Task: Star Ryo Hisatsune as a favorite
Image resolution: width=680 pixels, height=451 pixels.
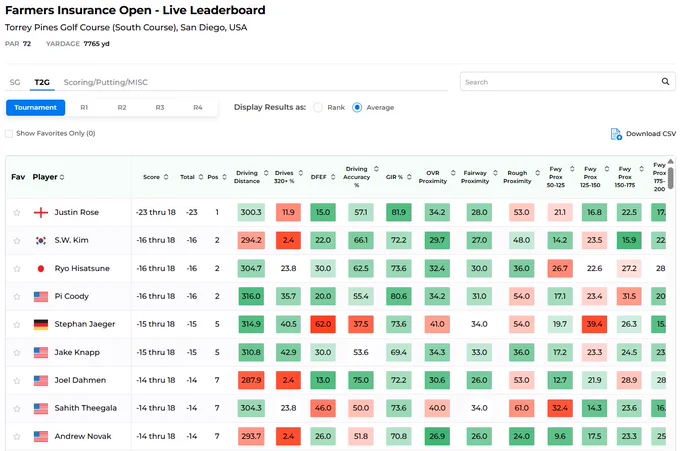Action: 16,268
